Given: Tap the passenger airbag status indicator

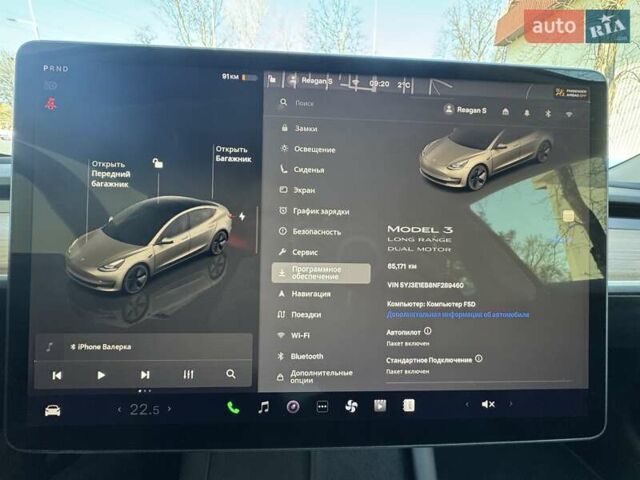Looking at the screenshot, I should [x=570, y=93].
